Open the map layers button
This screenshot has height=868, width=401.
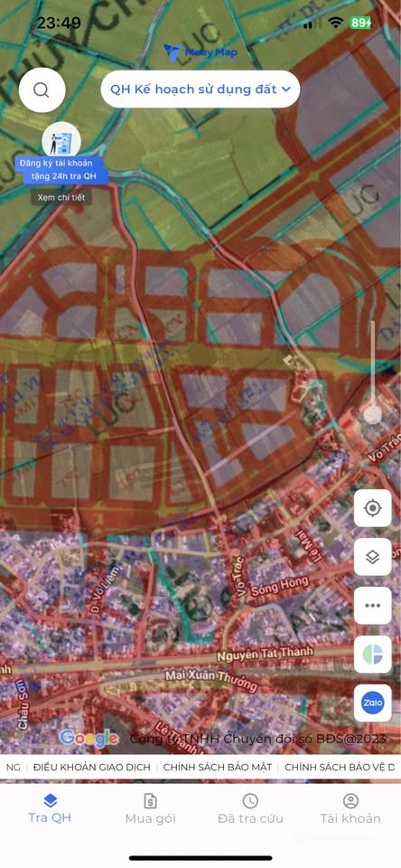[373, 557]
